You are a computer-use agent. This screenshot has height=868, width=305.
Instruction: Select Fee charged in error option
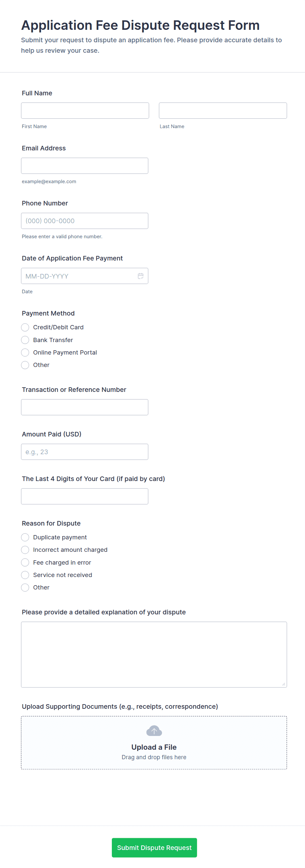[25, 562]
